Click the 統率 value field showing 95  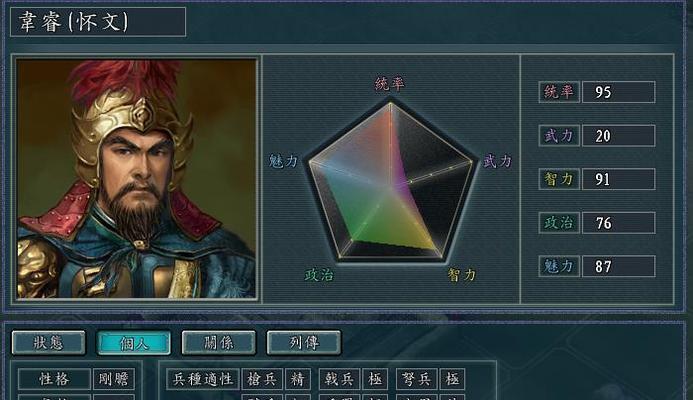click(x=619, y=92)
